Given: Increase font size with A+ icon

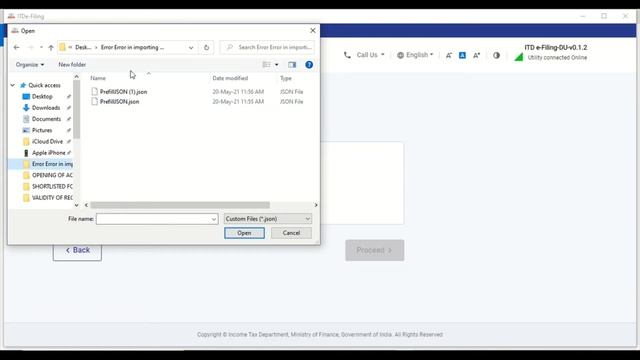Looking at the screenshot, I should tap(476, 55).
